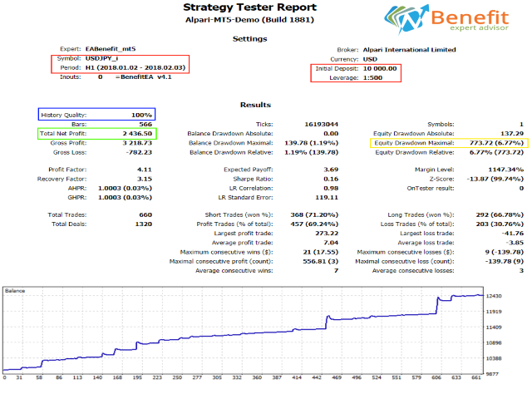Select Period H1 (2018.01.02 - 2018.02.03)
This screenshot has height=399, width=532.
[x=135, y=67]
